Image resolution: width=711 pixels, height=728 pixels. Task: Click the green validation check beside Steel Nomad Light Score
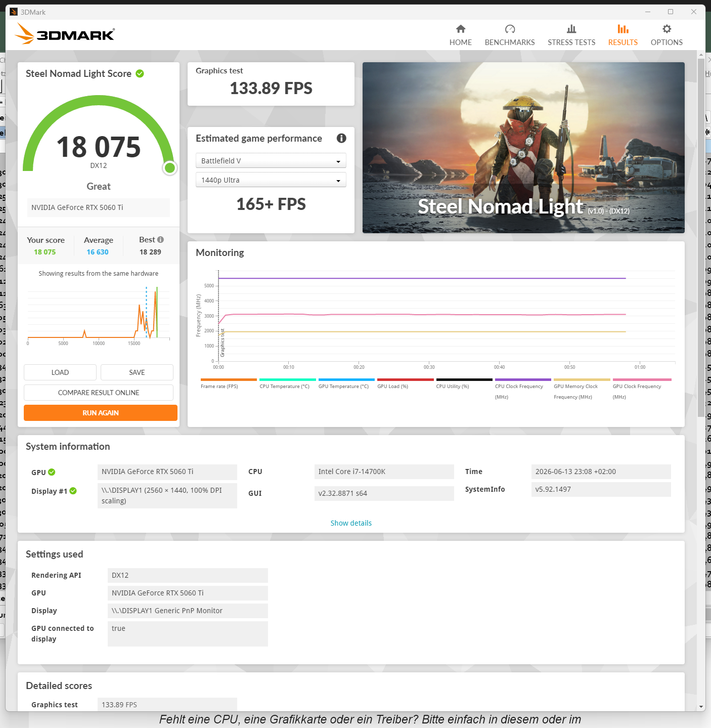tap(140, 74)
